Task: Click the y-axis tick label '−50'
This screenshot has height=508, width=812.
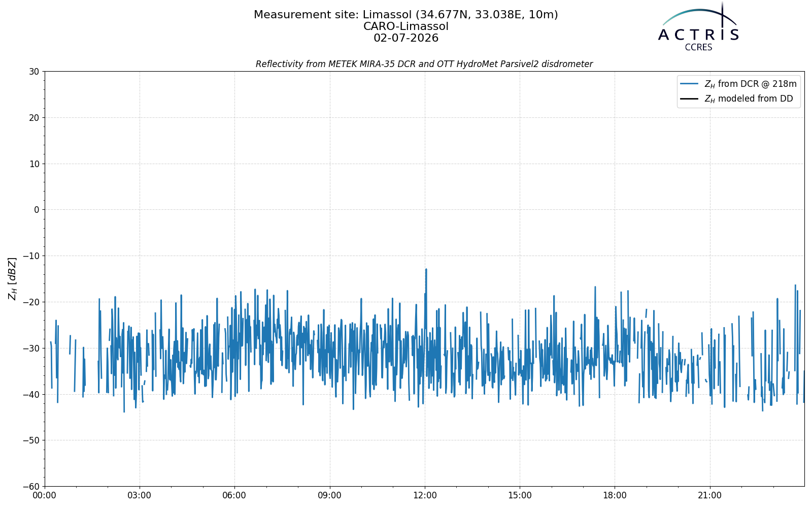Action: pyautogui.click(x=30, y=440)
